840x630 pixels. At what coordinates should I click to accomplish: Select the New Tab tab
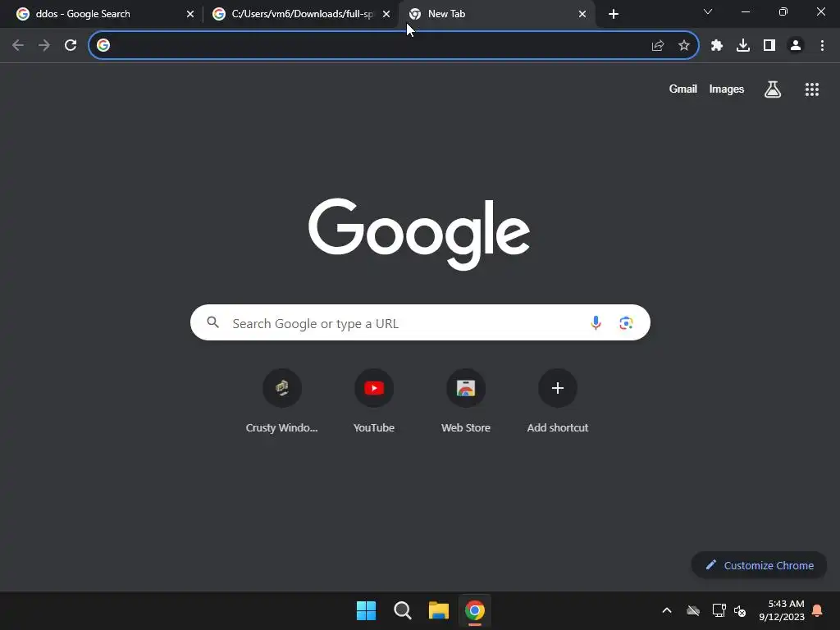[495, 14]
